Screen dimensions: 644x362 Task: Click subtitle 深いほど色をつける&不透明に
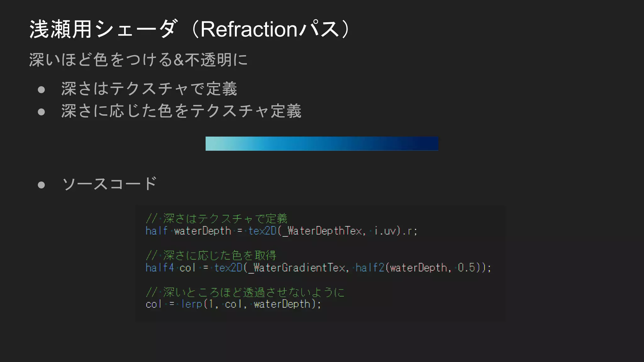click(138, 59)
